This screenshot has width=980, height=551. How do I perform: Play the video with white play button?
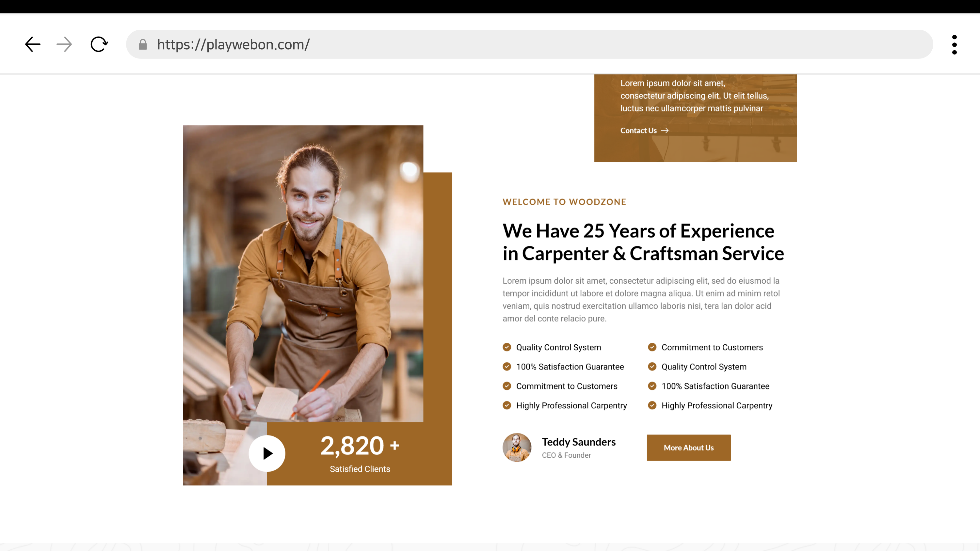[x=267, y=453]
